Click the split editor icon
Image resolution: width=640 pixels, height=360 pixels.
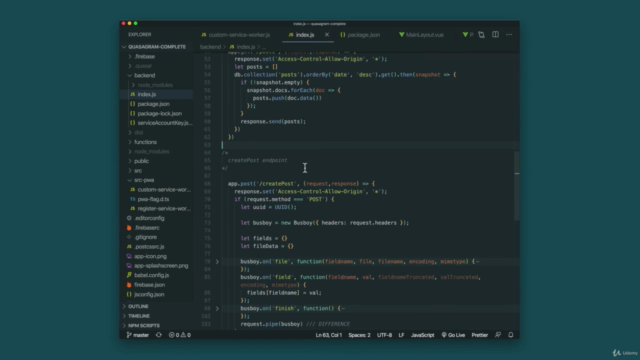[495, 35]
